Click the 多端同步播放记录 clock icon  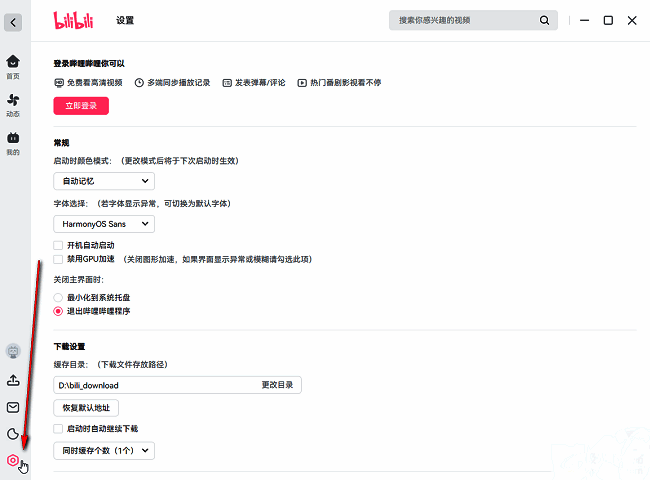pyautogui.click(x=139, y=83)
